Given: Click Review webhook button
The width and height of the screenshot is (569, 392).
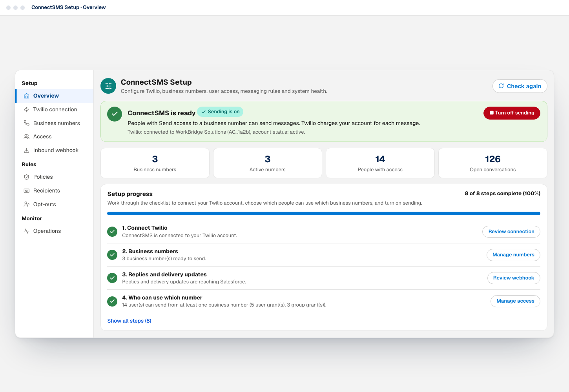Looking at the screenshot, I should point(514,278).
